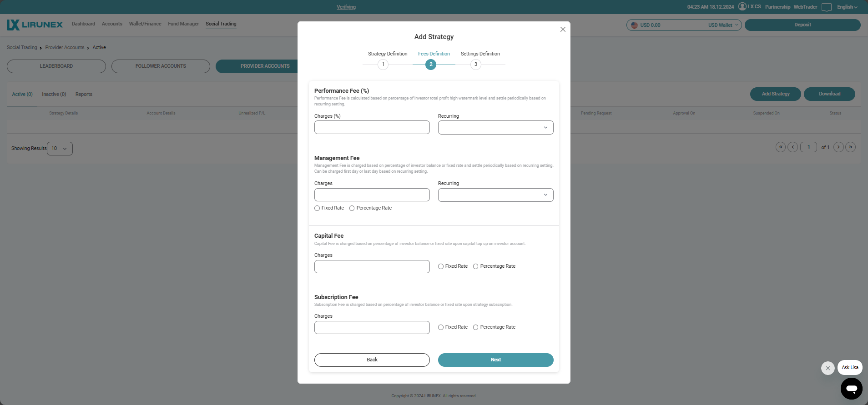Screen dimensions: 868x405
Task: Click the Performance Fee Charges (%) field
Action: [x=372, y=128]
